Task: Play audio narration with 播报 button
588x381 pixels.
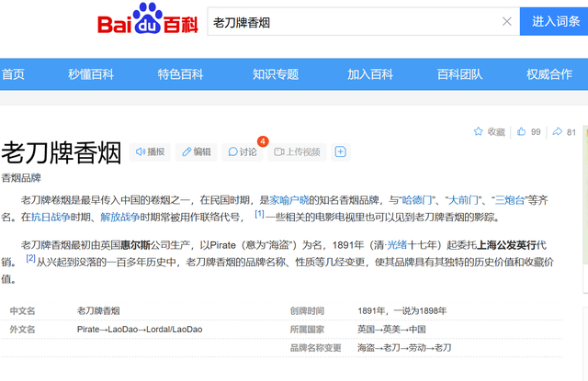Action: pos(150,151)
